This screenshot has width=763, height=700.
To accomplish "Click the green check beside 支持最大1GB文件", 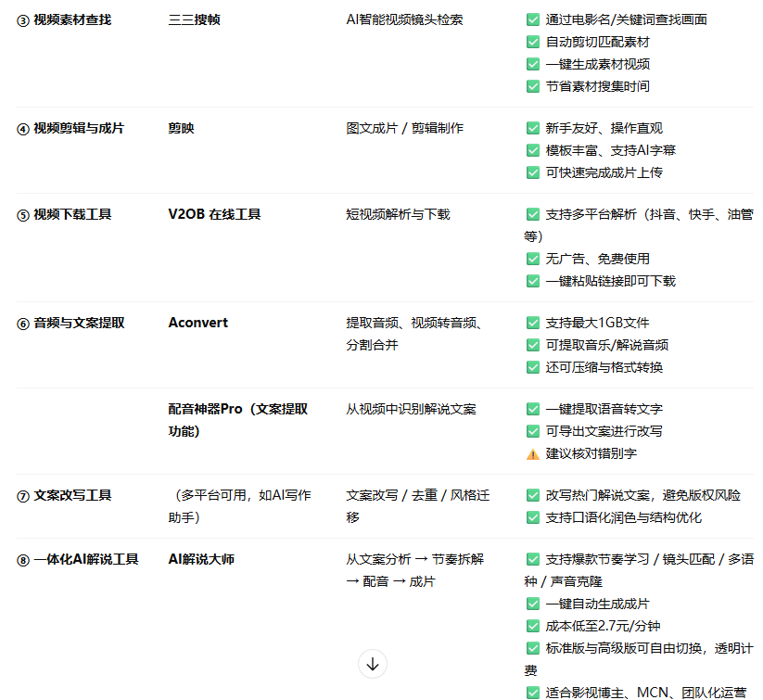I will coord(533,323).
